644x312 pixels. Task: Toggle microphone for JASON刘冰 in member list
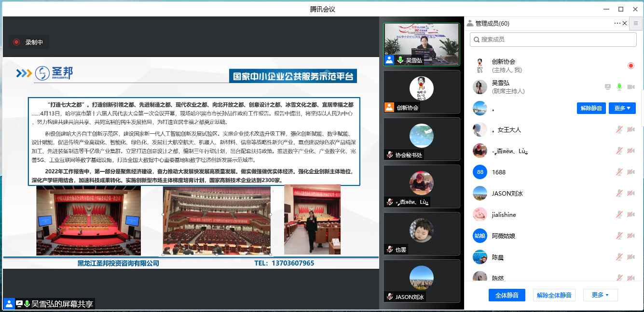coord(619,193)
